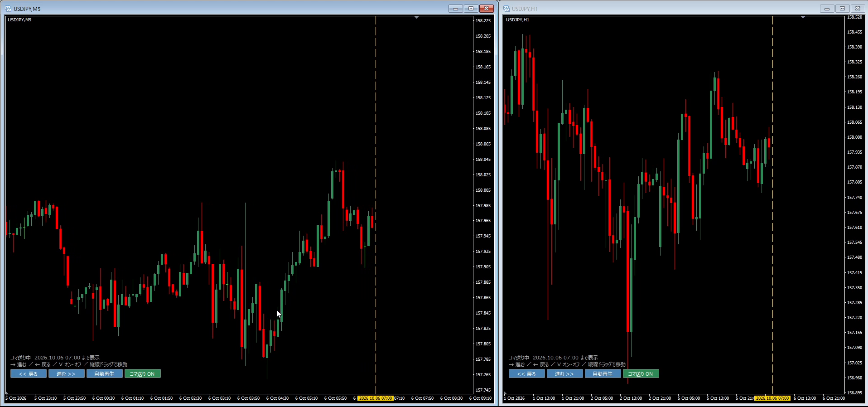The image size is (868, 407).
Task: Click 158.225 price label on M5 scale
Action: (483, 21)
